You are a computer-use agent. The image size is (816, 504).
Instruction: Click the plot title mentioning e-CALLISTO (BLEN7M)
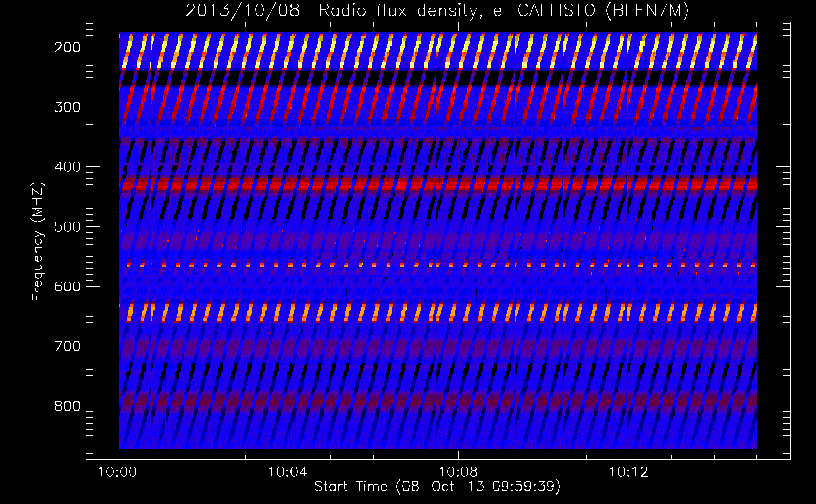click(x=437, y=10)
